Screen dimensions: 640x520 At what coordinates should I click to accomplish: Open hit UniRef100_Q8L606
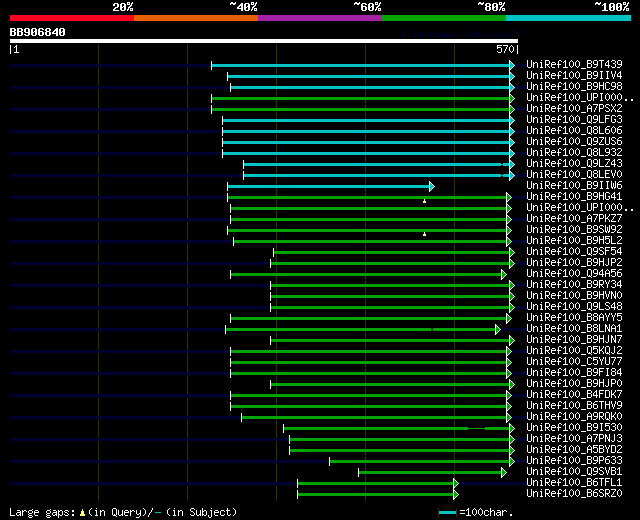coord(574,131)
